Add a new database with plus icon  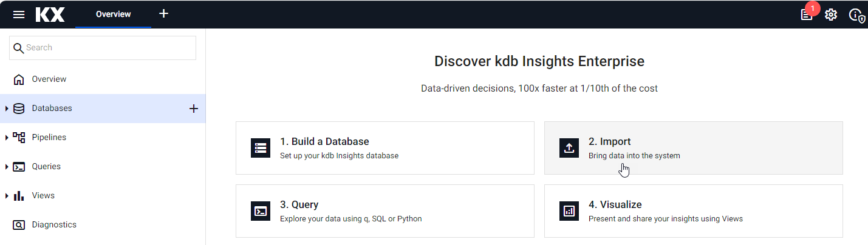point(194,109)
